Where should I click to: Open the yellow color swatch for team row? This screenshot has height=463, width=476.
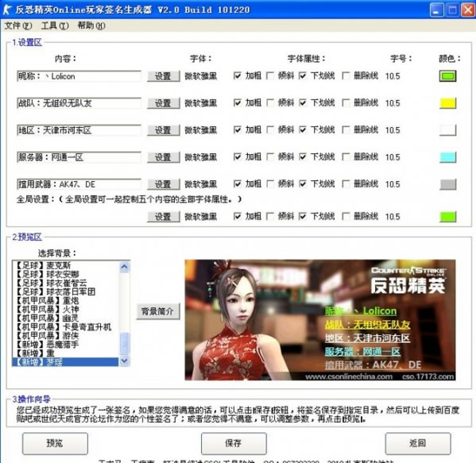(x=447, y=103)
